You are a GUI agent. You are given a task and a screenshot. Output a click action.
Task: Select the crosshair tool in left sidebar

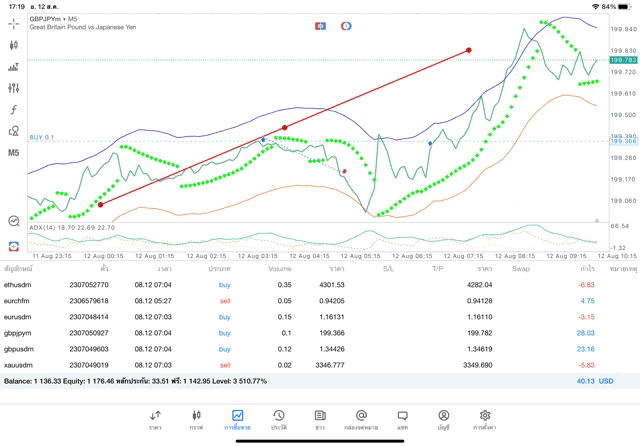[x=14, y=24]
